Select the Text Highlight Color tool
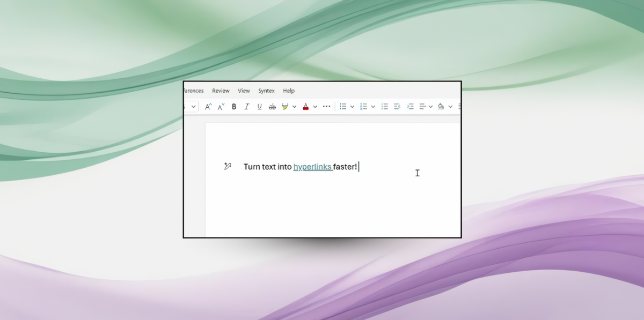644x320 pixels. (x=285, y=106)
